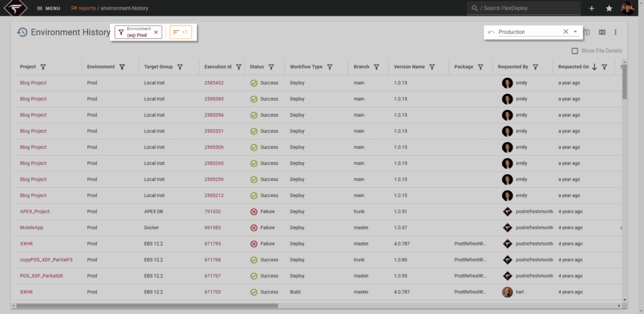Filter the Requested By column
Image resolution: width=644 pixels, height=314 pixels.
536,67
